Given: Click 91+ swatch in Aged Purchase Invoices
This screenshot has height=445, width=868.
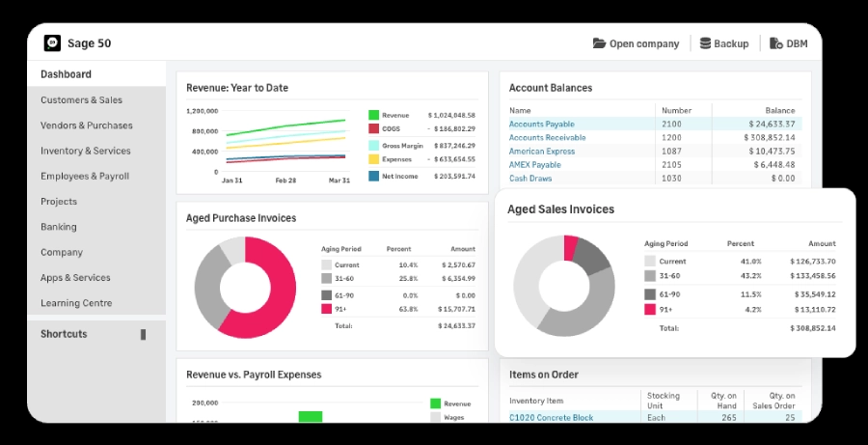Looking at the screenshot, I should 327,309.
